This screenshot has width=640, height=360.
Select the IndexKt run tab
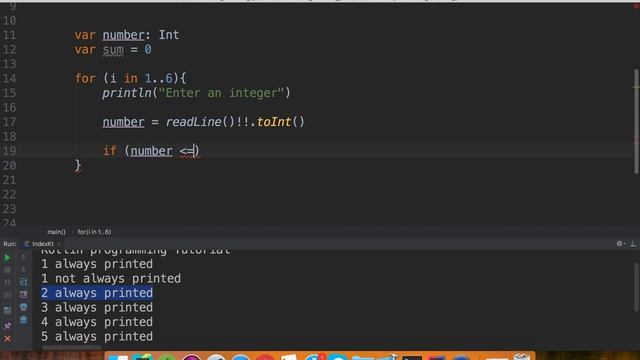pos(39,244)
